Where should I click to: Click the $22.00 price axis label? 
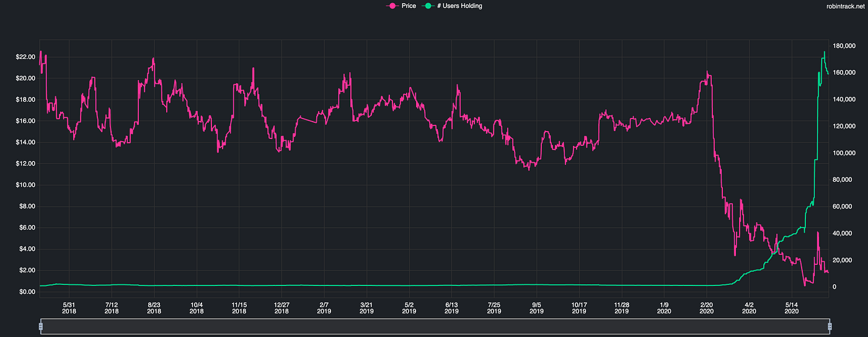[24, 57]
